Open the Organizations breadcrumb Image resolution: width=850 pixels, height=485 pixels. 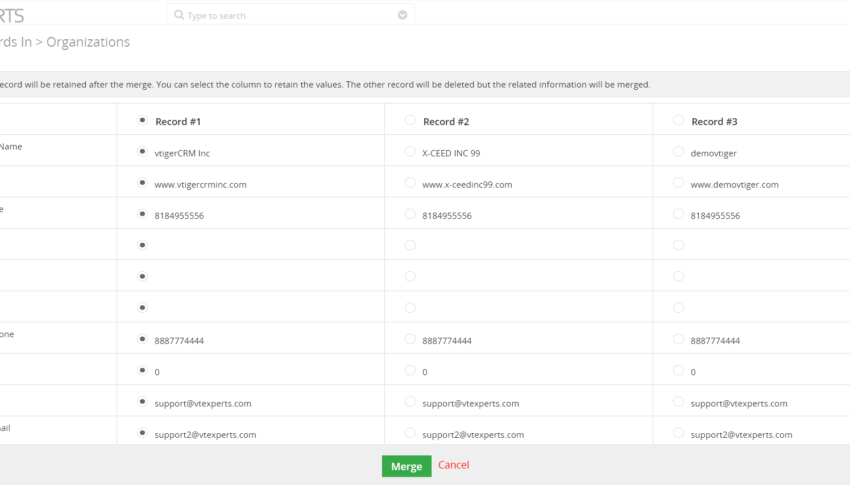pos(88,42)
